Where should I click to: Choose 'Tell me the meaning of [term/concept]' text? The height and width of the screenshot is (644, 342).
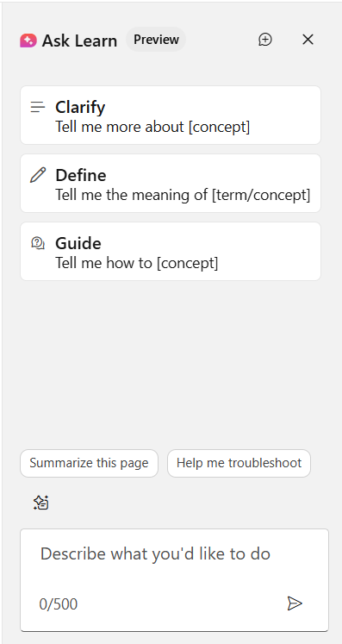pos(183,195)
